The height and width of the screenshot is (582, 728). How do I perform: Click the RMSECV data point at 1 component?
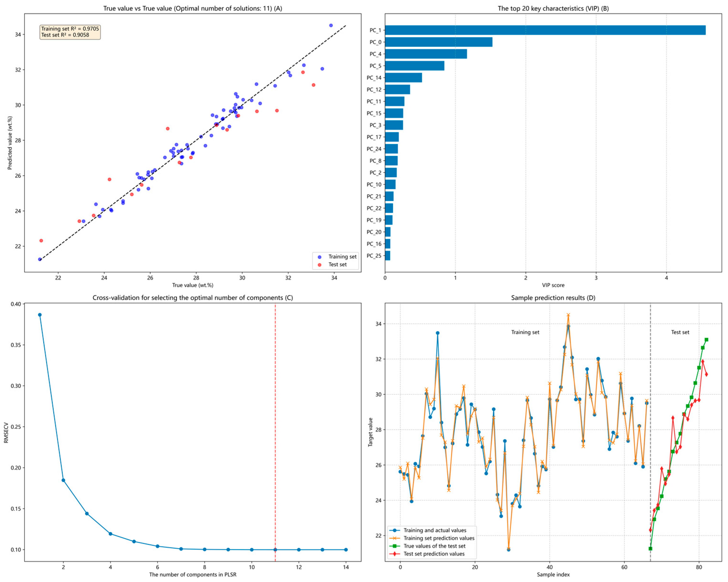40,315
